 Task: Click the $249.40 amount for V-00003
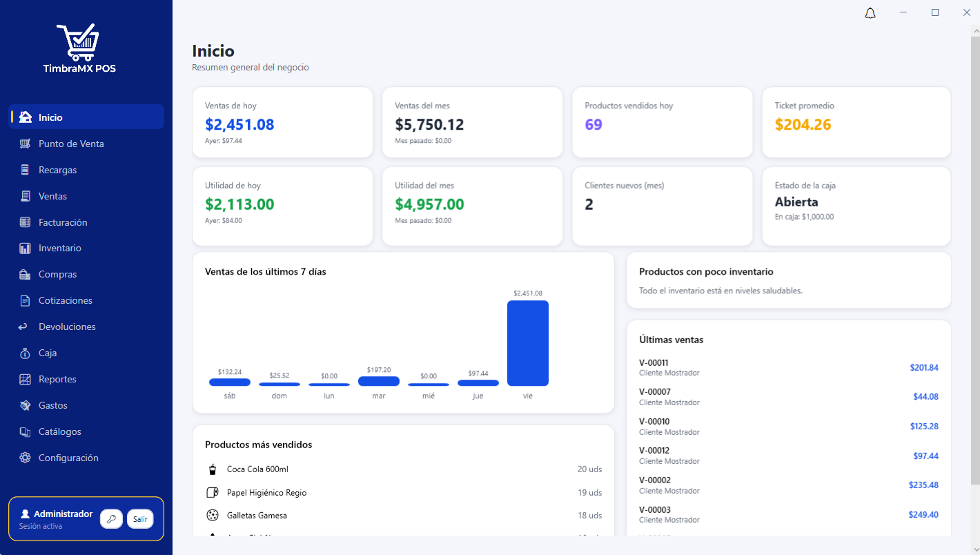[923, 514]
